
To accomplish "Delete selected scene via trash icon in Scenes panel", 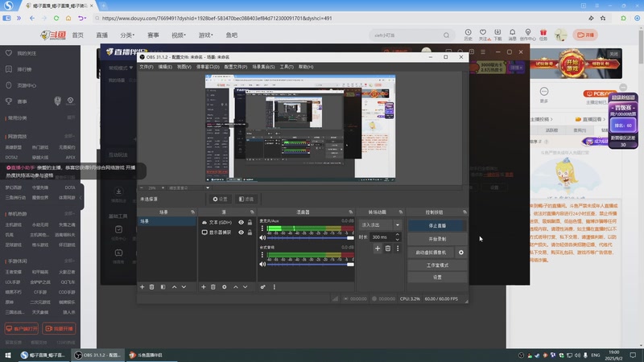I will click(x=151, y=287).
